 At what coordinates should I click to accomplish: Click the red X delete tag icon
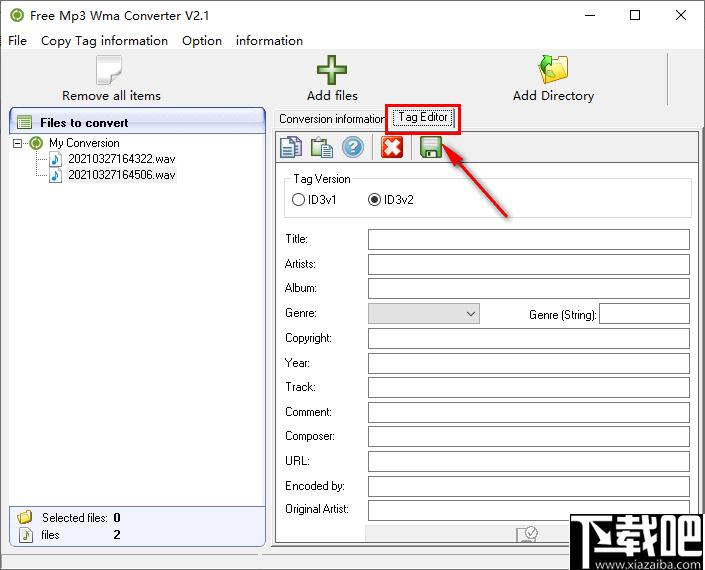click(392, 148)
